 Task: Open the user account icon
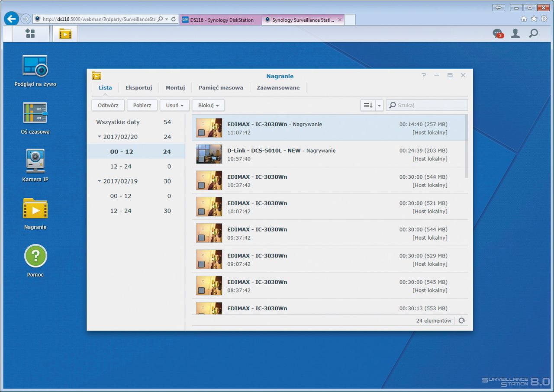coord(515,33)
